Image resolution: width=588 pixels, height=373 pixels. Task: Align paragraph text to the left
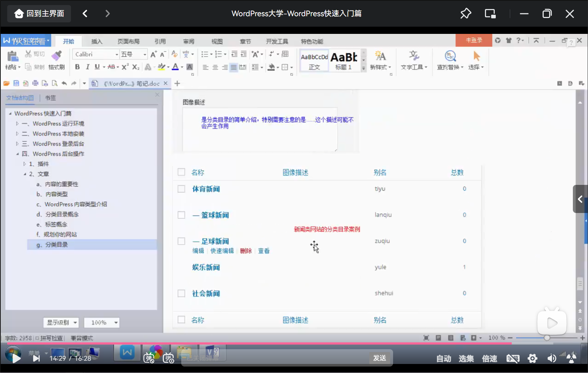205,67
